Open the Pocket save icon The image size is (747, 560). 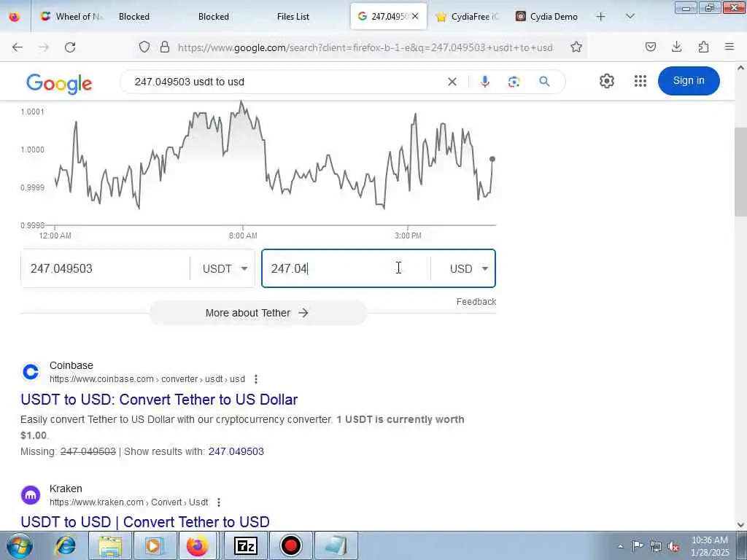651,47
